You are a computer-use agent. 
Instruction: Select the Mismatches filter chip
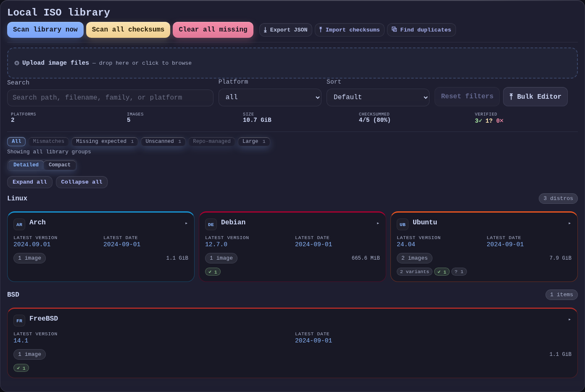click(x=49, y=142)
